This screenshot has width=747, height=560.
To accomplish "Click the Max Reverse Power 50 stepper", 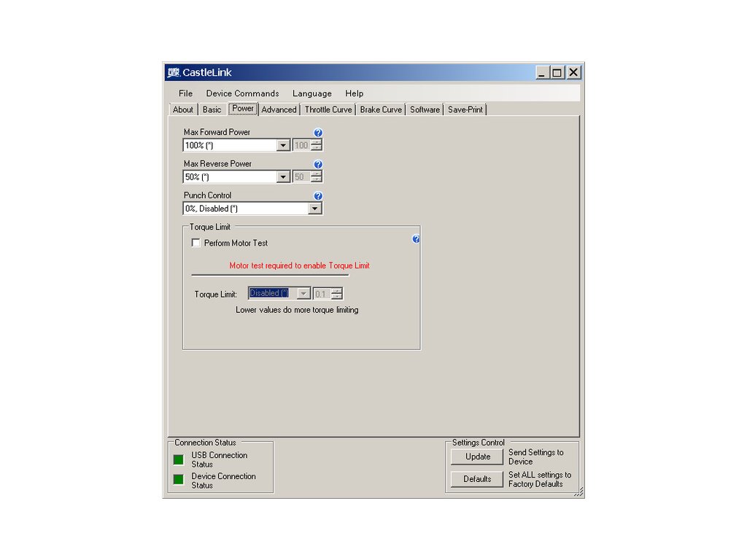I will (317, 176).
